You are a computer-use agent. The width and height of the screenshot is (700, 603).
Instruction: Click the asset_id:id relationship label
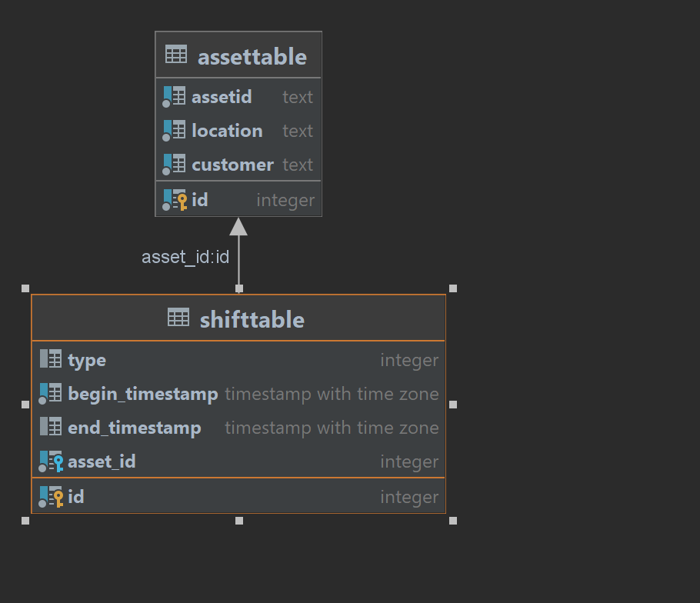point(185,257)
